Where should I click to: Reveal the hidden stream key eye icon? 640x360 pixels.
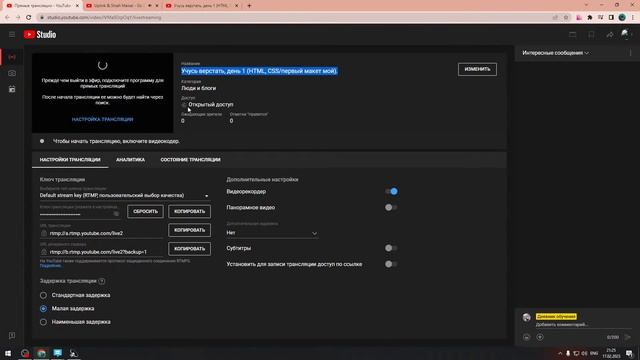point(116,214)
